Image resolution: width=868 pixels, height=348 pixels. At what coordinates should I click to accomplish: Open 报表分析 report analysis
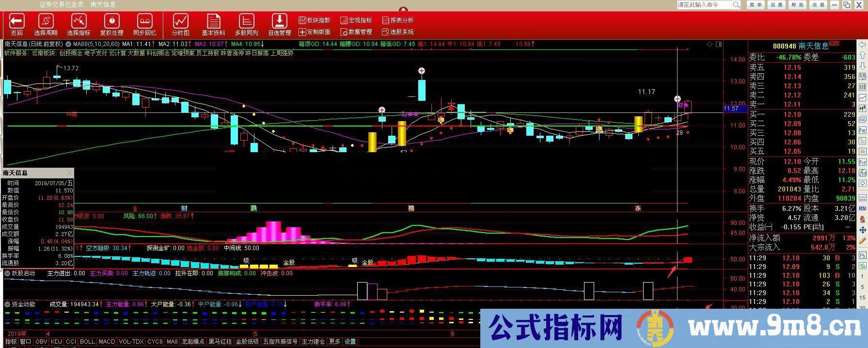point(398,20)
